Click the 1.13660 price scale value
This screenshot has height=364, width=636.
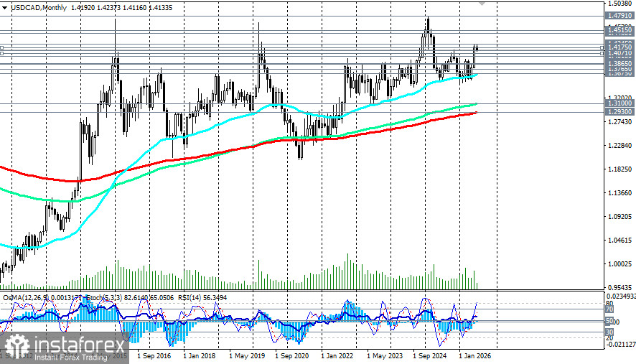pos(619,192)
